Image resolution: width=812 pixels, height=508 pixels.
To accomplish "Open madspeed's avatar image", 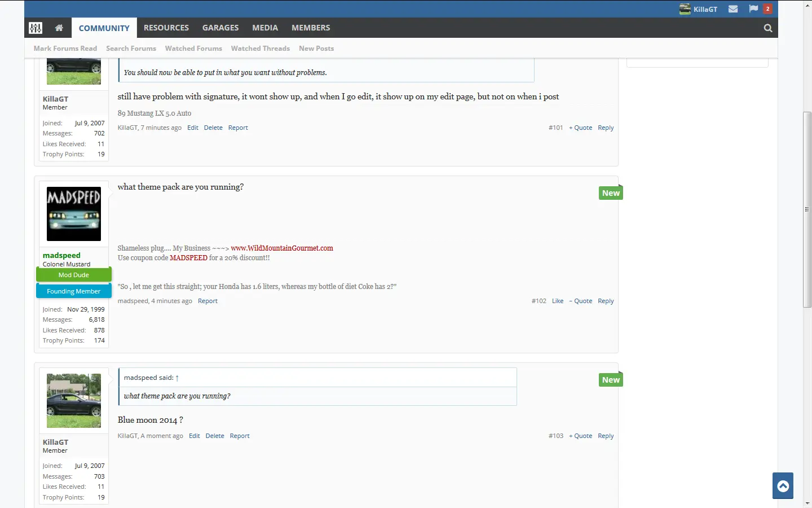I will pos(74,214).
